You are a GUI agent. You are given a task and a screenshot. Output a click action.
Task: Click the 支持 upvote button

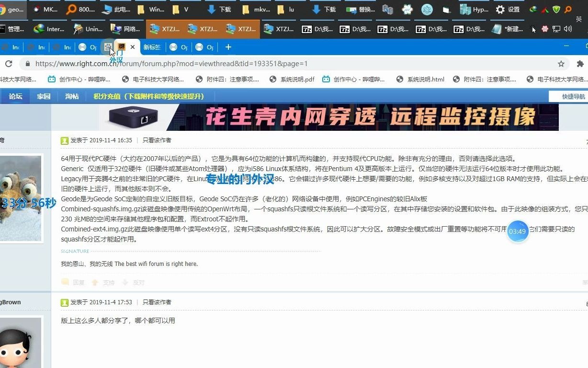[104, 283]
